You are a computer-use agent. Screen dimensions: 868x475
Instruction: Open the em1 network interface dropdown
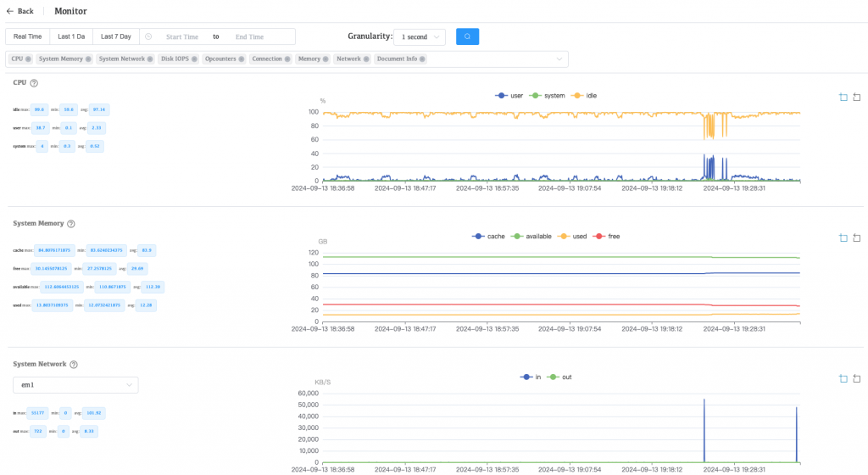tap(75, 385)
